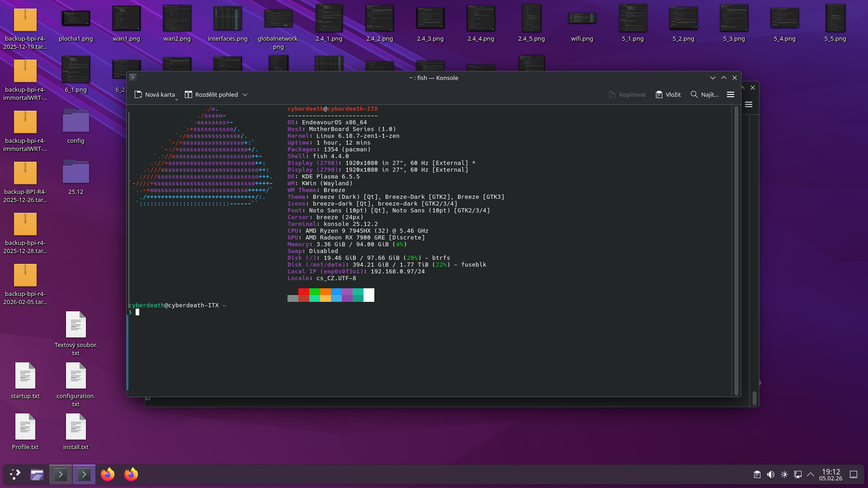Click the Nová karta new tab button
The width and height of the screenshot is (868, 488).
(x=155, y=94)
